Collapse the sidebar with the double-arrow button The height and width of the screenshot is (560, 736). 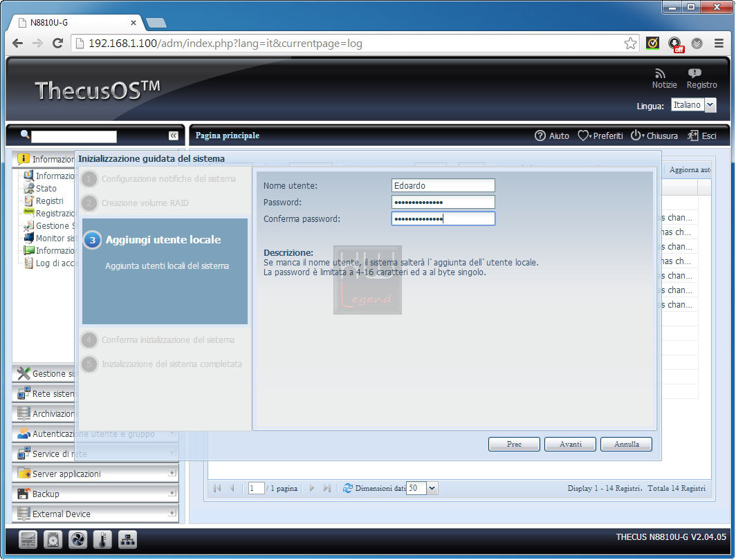tap(173, 136)
